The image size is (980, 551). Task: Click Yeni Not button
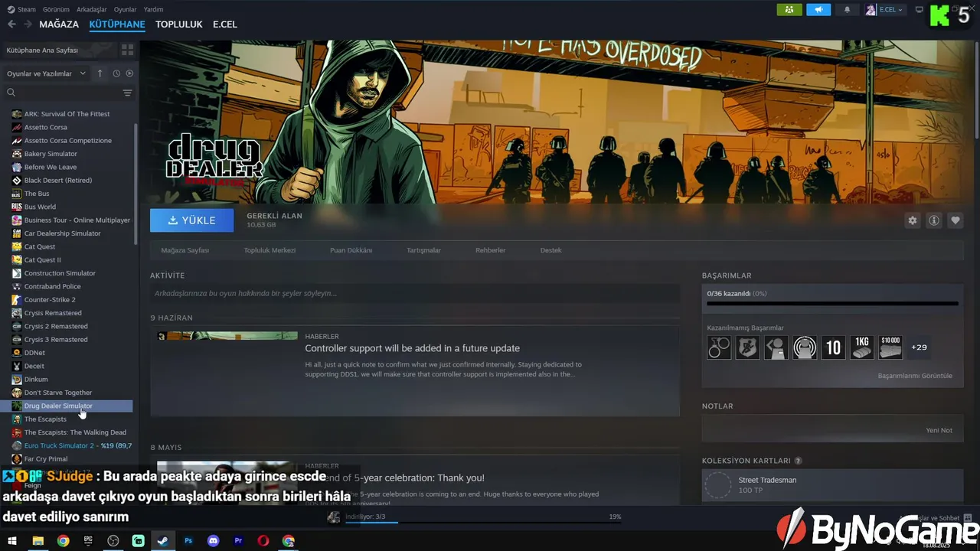(939, 430)
